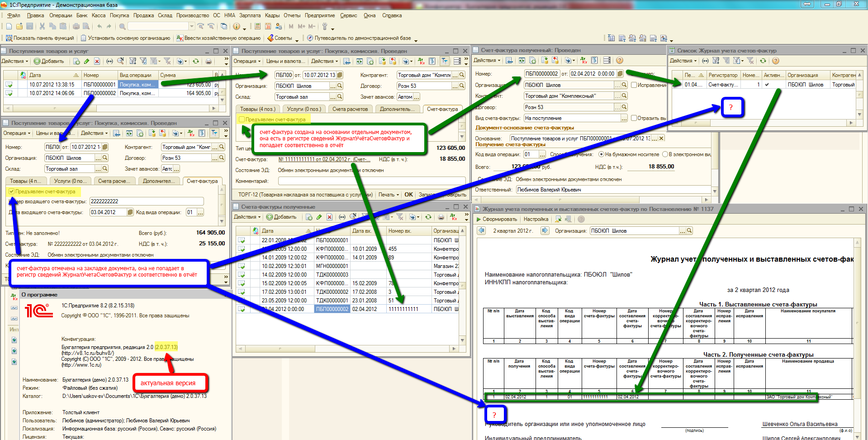Click the interval setting icon in Поступления товаров и услуг list
This screenshot has height=440, width=868.
pos(110,61)
